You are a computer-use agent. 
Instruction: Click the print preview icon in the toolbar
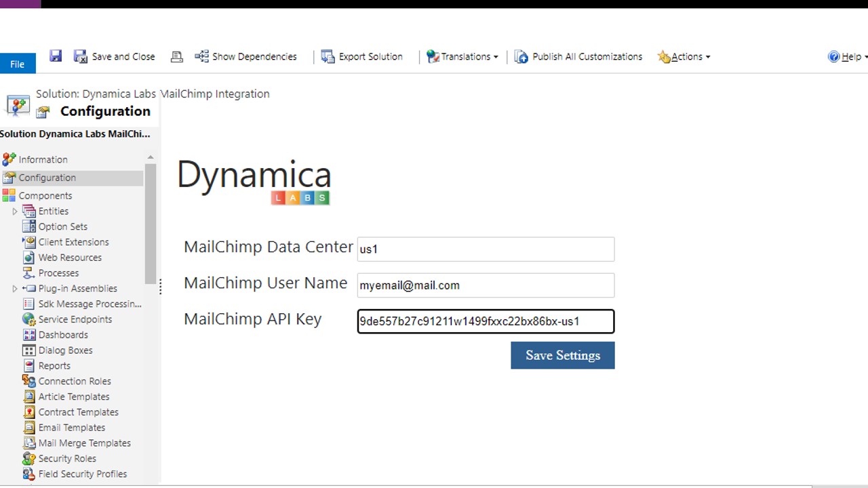[176, 56]
